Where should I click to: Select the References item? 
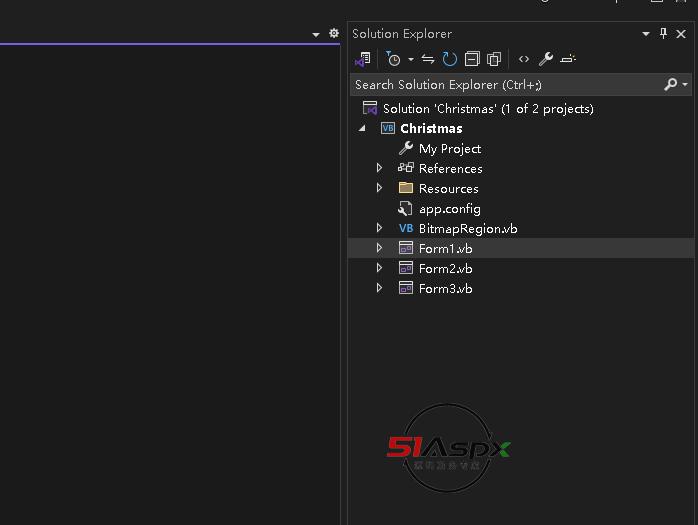click(450, 169)
